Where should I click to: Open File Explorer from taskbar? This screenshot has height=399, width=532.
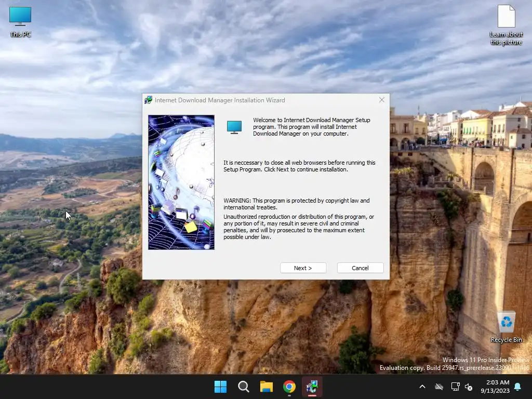[267, 387]
